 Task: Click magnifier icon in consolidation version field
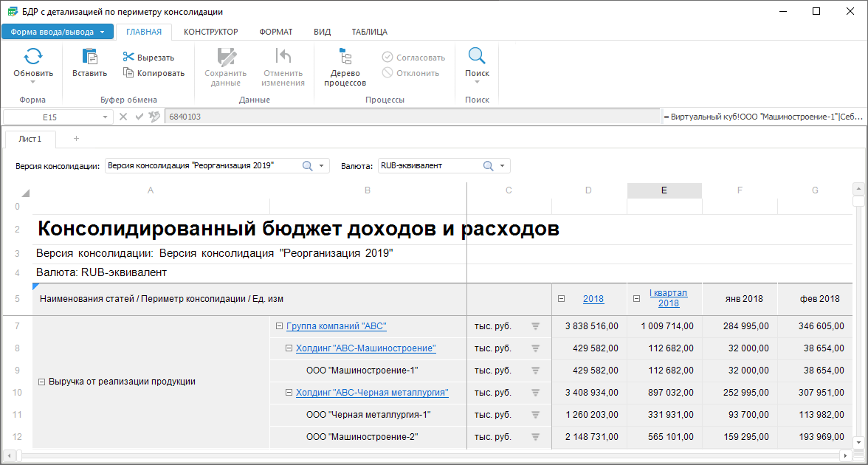(308, 166)
